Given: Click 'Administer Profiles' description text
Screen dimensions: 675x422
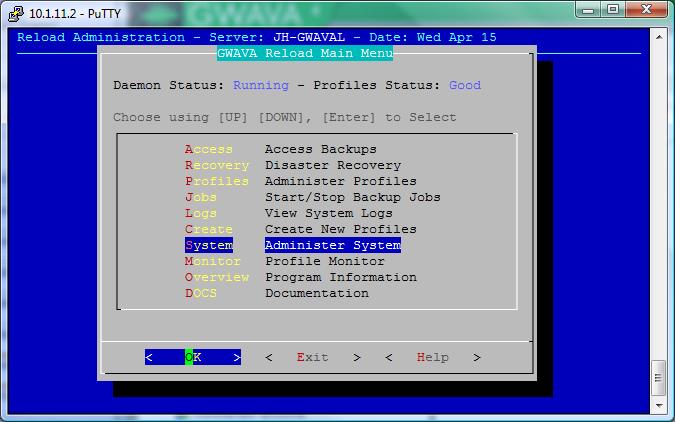Looking at the screenshot, I should (341, 181).
